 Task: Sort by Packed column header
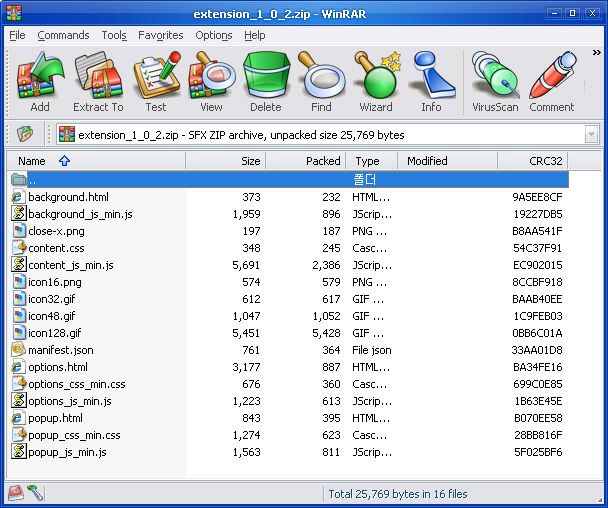(x=306, y=161)
